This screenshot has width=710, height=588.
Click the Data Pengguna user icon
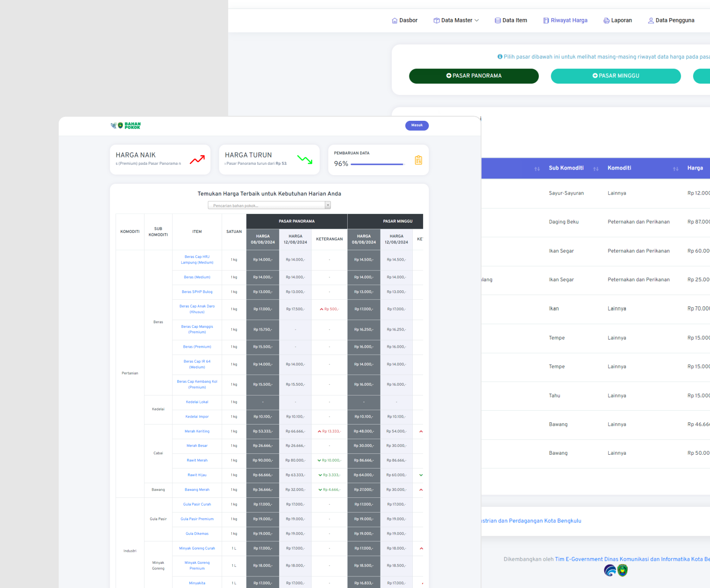[x=651, y=20]
